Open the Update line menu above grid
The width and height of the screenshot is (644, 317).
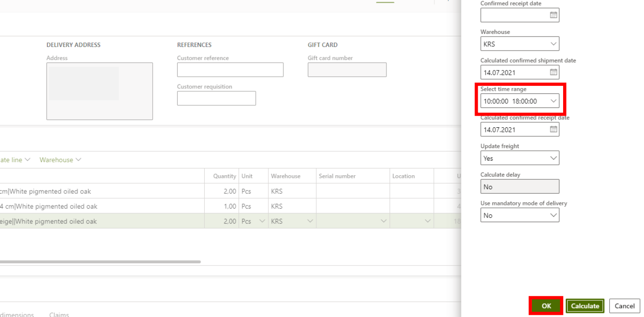tap(15, 160)
